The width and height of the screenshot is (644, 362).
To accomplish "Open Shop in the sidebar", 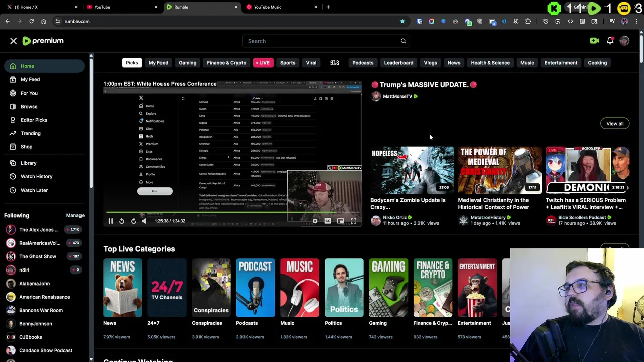I will click(44, 147).
